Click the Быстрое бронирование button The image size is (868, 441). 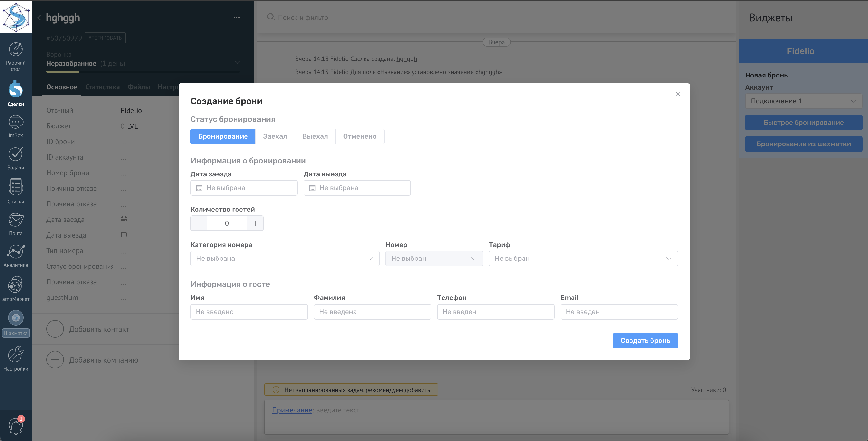pyautogui.click(x=803, y=123)
